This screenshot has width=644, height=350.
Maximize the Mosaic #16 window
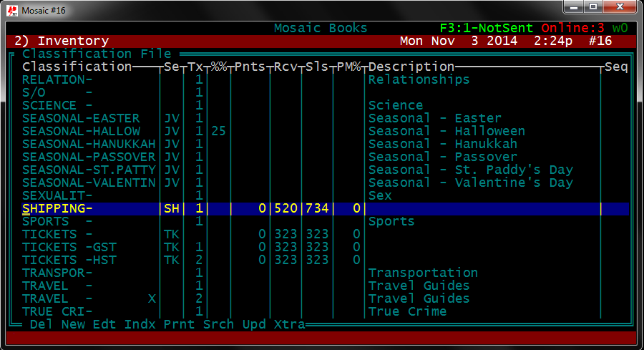(593, 7)
